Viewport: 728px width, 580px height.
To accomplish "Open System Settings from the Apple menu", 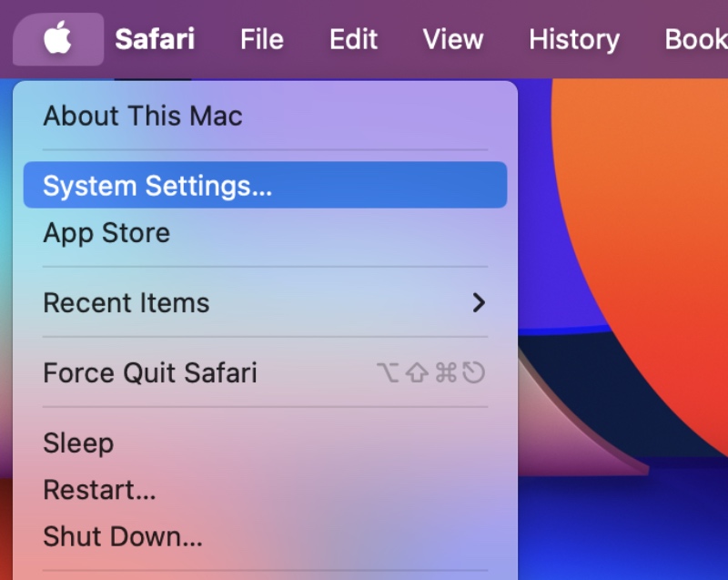I will click(157, 186).
